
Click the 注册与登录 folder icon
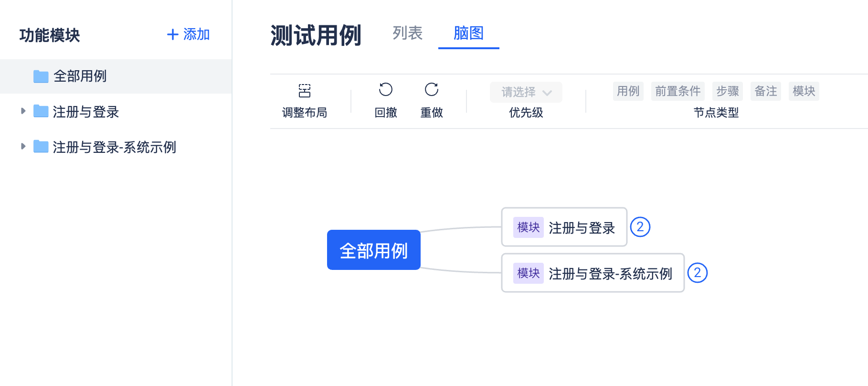(41, 111)
